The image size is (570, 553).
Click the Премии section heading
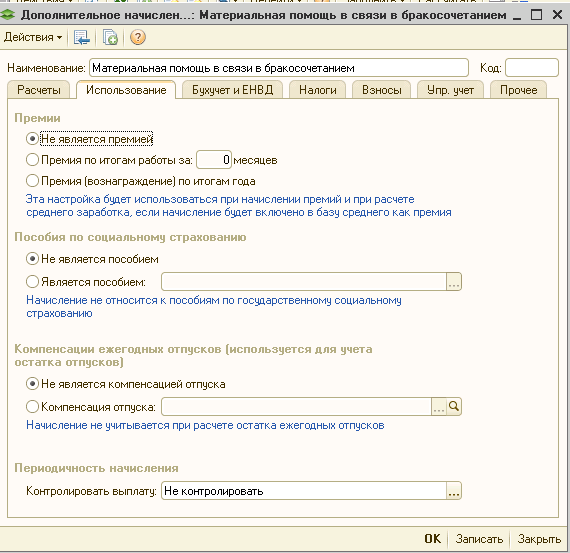coord(37,118)
